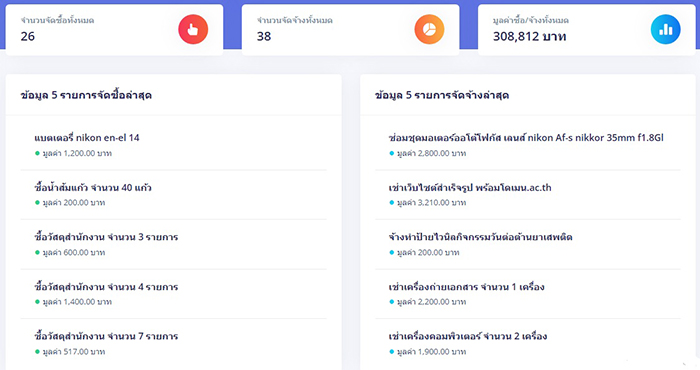Click value มูลค่า 517.00 บาท
Screen dimensions: 700x370
(x=74, y=352)
